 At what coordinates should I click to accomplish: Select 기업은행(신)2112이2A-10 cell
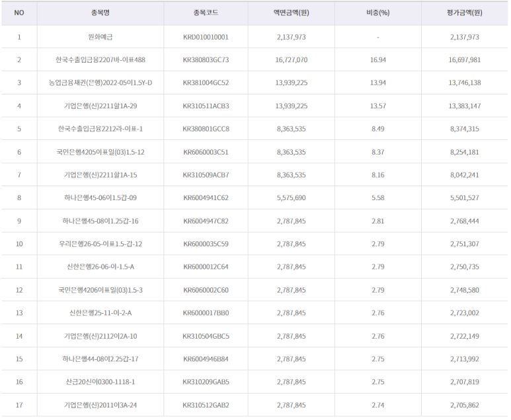(100, 336)
